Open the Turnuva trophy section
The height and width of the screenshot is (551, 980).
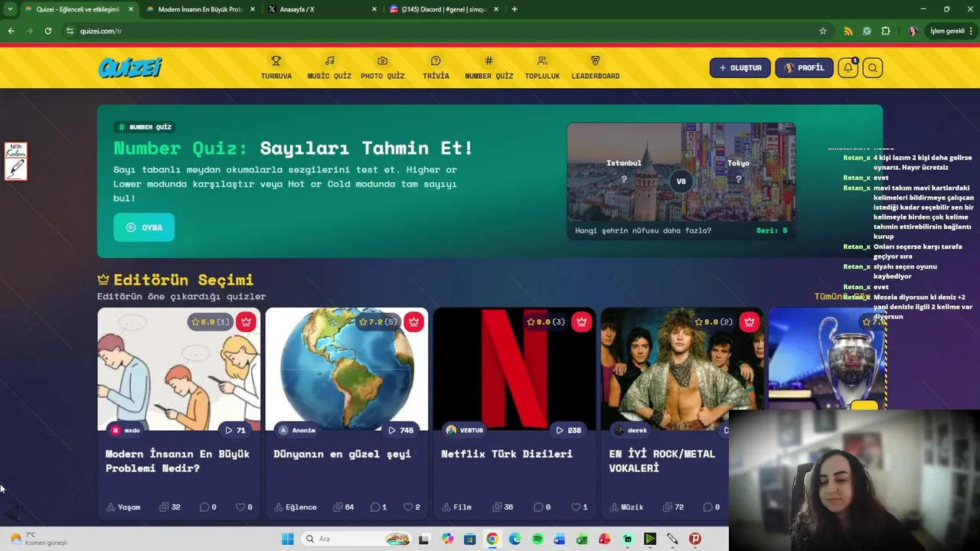tap(276, 67)
